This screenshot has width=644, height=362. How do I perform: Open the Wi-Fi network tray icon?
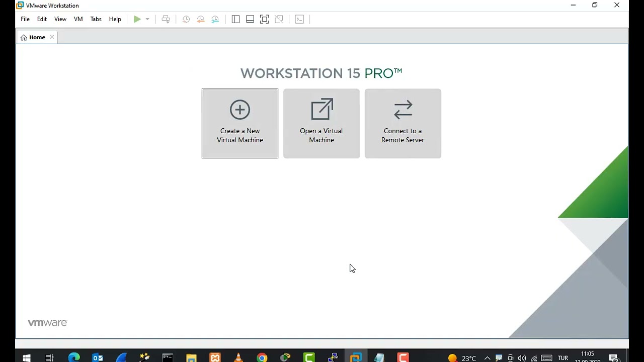click(534, 358)
